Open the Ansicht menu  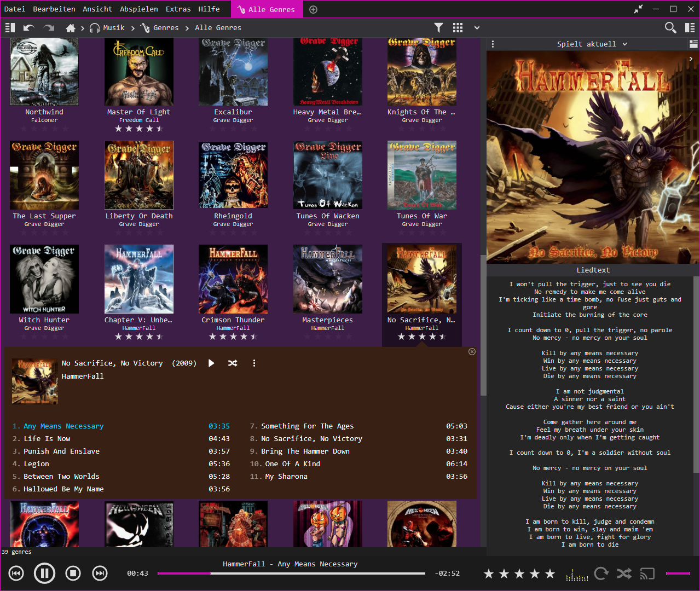97,9
